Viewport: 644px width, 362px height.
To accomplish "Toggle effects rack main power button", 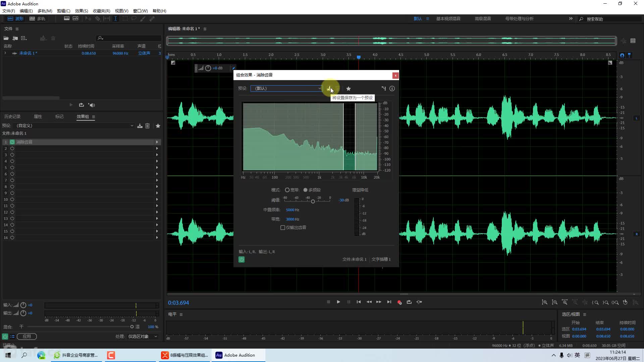I will [5, 337].
